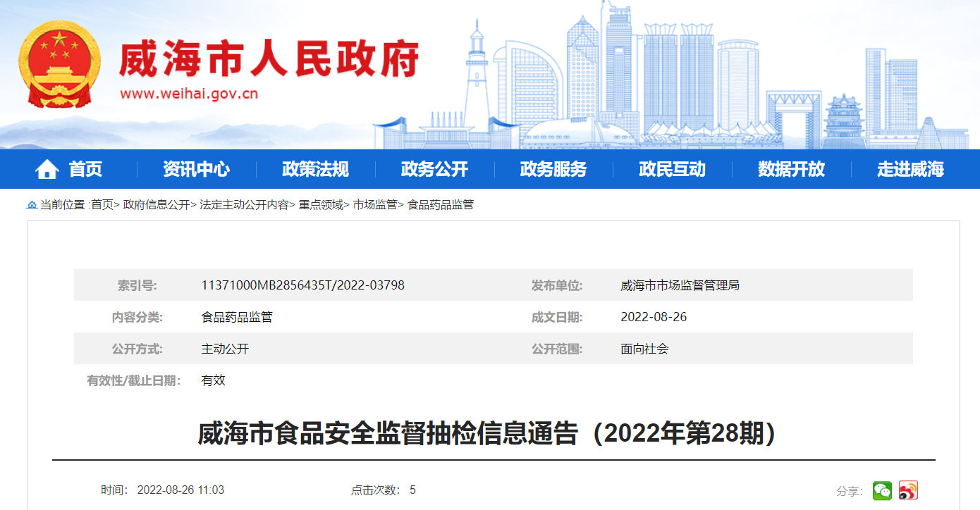This screenshot has height=510, width=980.
Task: Click 重点领域 breadcrumb link
Action: point(321,205)
